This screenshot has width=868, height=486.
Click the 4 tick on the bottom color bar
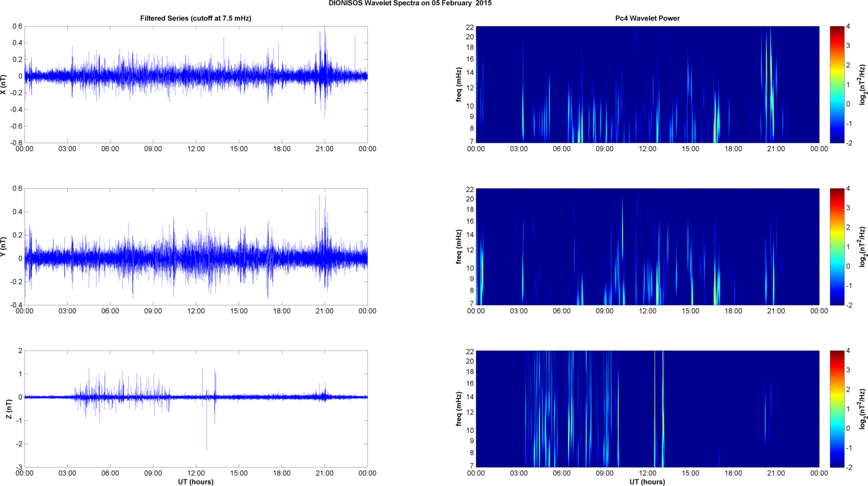[848, 351]
